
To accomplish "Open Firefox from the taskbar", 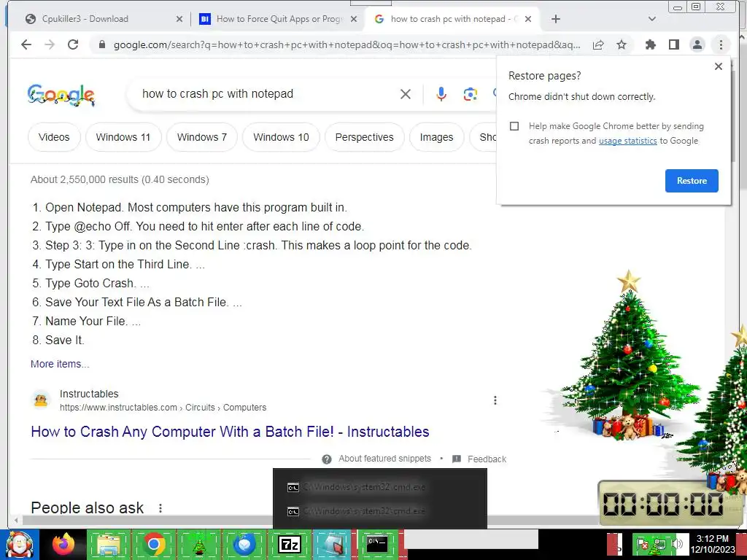I will point(63,544).
